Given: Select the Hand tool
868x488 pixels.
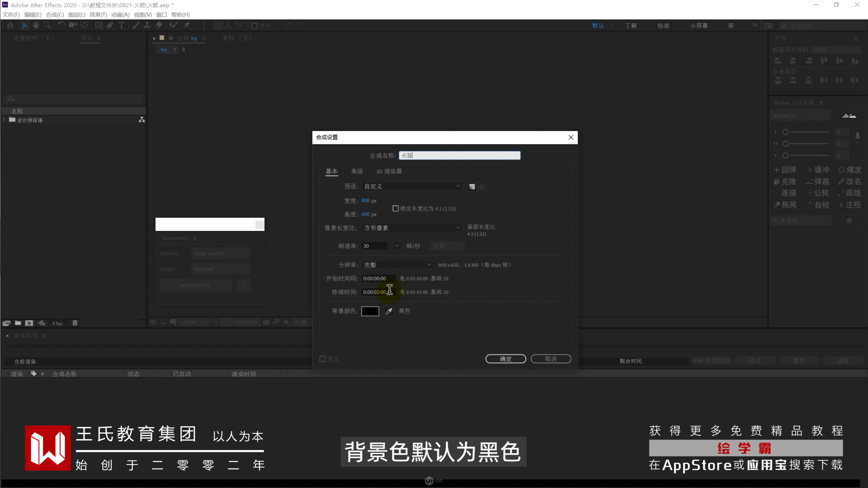Looking at the screenshot, I should coord(36,26).
